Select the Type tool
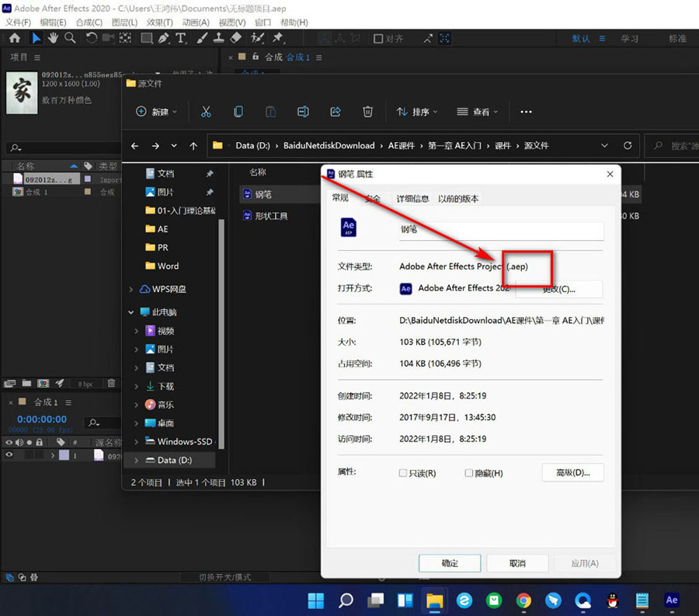 [181, 38]
